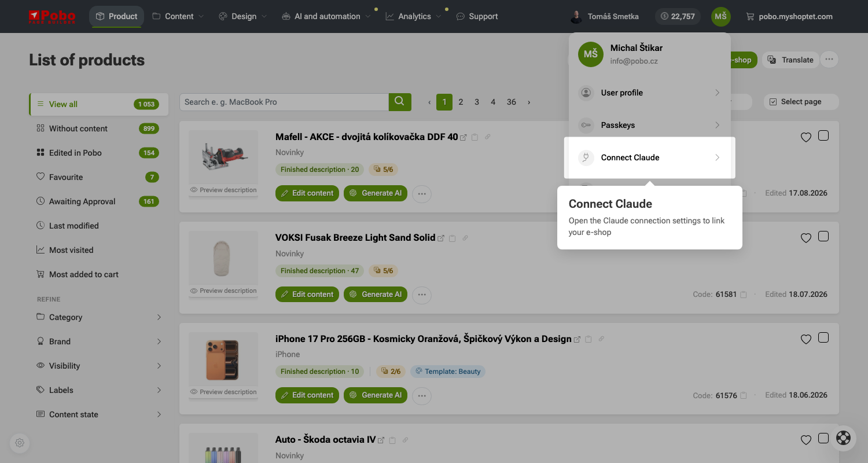Image resolution: width=868 pixels, height=463 pixels.
Task: Copy product code 61576
Action: click(x=744, y=396)
